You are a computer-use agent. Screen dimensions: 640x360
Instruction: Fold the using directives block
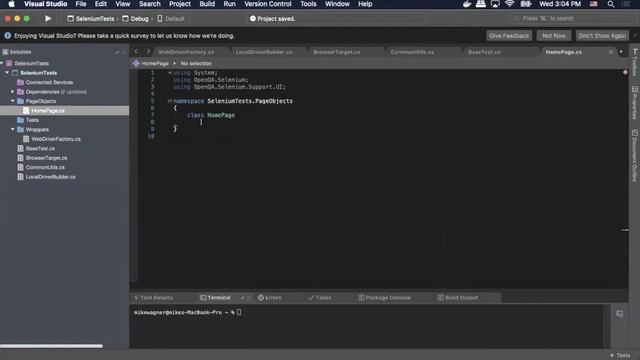[170, 73]
